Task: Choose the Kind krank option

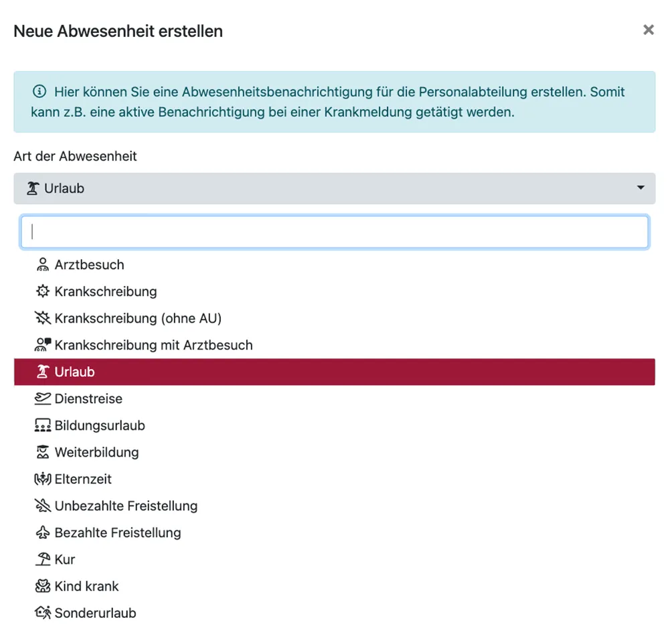Action: coord(86,586)
